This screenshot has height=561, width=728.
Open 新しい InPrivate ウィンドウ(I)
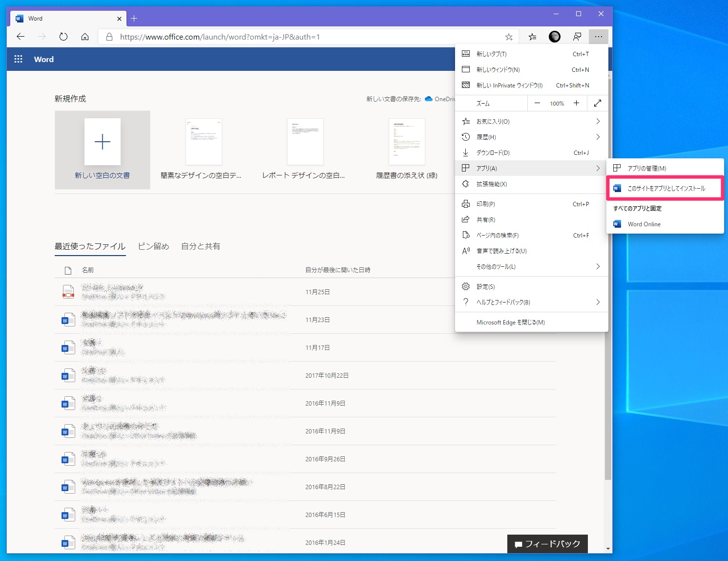tap(532, 85)
